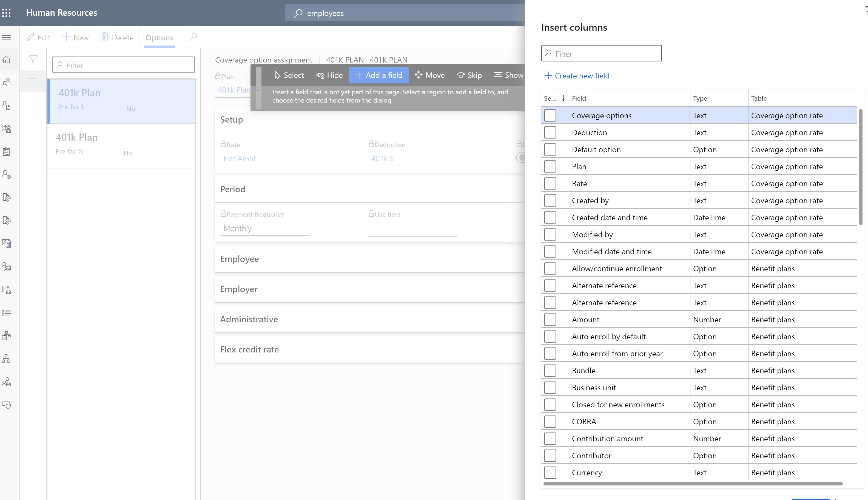868x500 pixels.
Task: Expand the Employer section on form
Action: pyautogui.click(x=238, y=289)
